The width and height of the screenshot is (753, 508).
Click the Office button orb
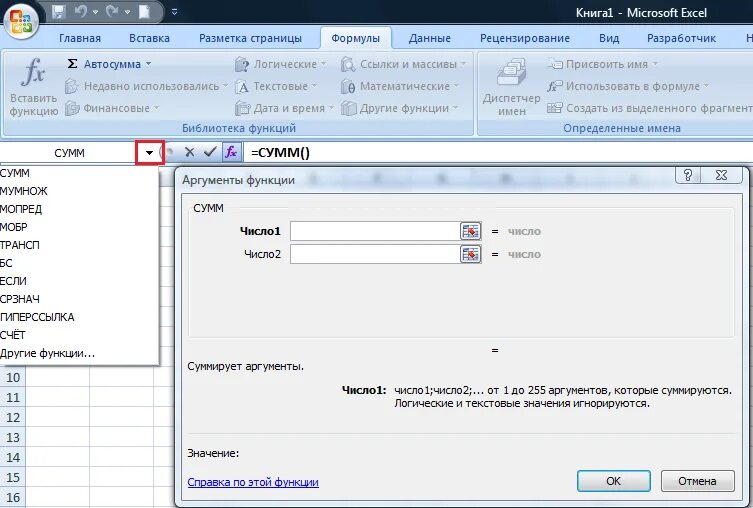tap(21, 22)
